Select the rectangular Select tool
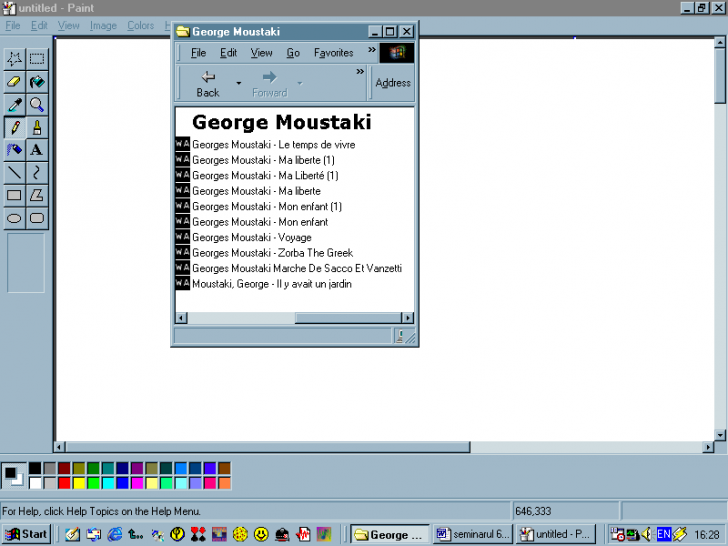Viewport: 728px width, 546px height. coord(37,59)
